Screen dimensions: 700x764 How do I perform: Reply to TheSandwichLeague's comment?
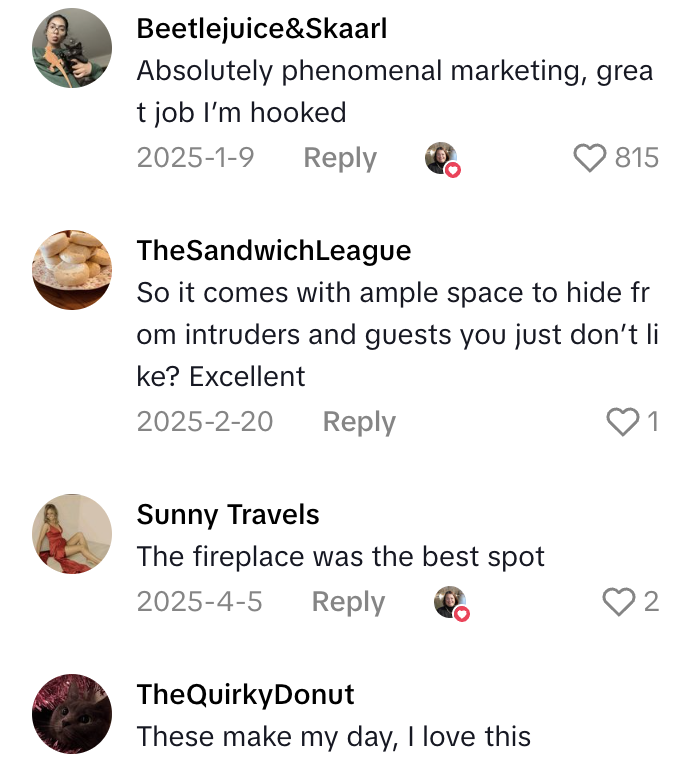pos(359,422)
